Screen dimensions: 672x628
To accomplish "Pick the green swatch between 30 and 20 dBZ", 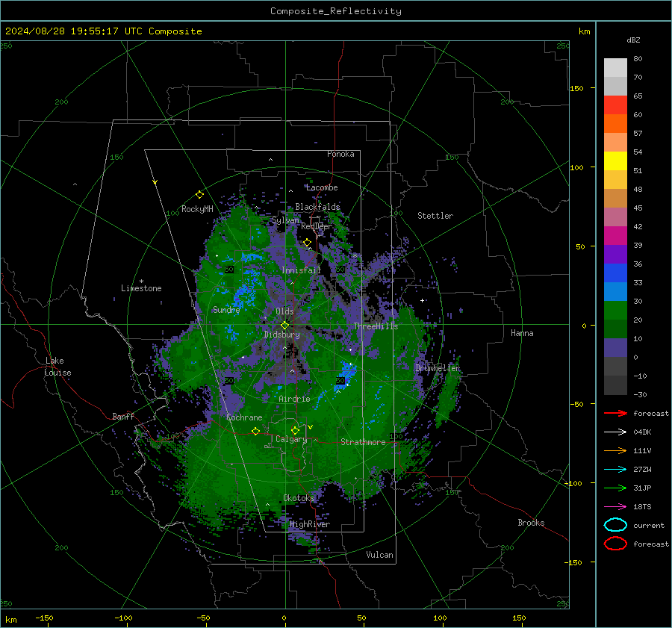I will pyautogui.click(x=615, y=310).
